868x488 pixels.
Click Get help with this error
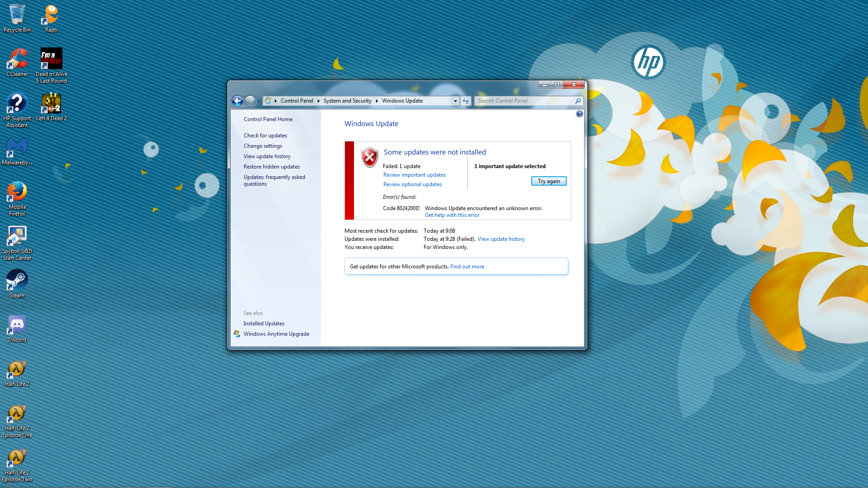(452, 215)
